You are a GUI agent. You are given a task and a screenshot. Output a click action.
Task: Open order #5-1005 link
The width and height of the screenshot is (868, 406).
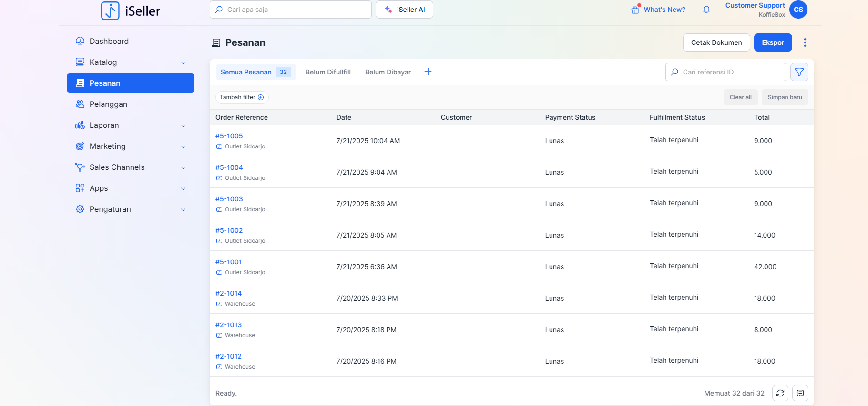click(229, 136)
